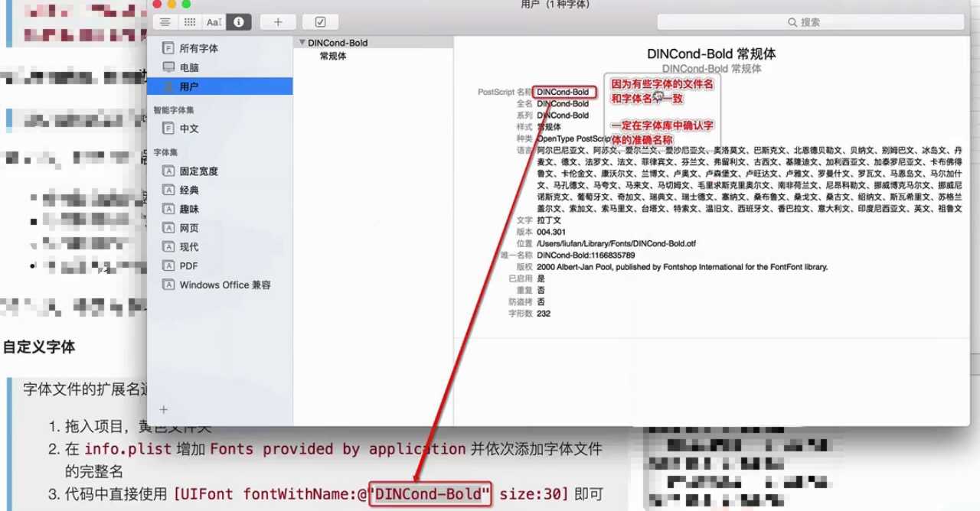This screenshot has height=511, width=980.
Task: Click the 固定宽度 collection icon
Action: point(168,171)
